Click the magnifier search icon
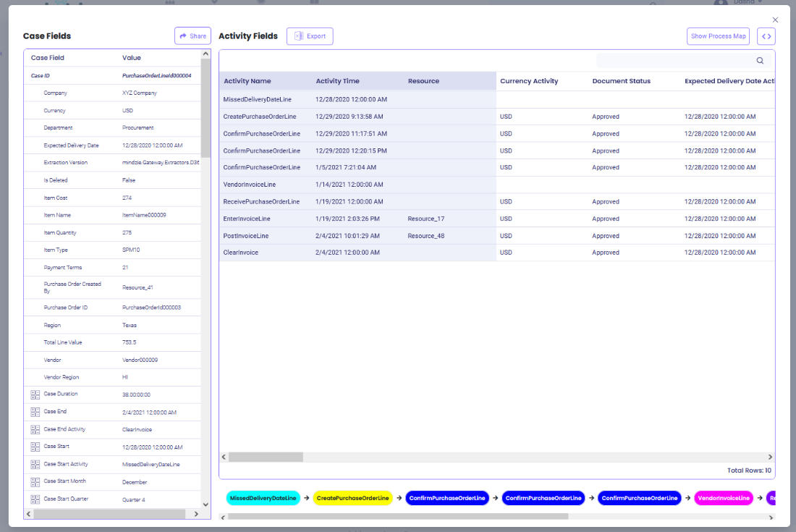The width and height of the screenshot is (796, 532). (760, 61)
